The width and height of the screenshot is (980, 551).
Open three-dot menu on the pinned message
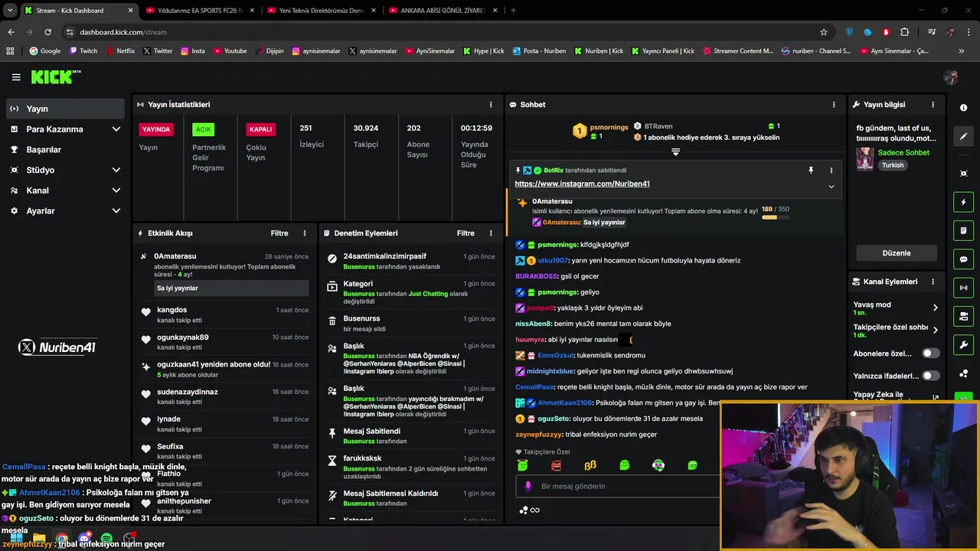(831, 171)
